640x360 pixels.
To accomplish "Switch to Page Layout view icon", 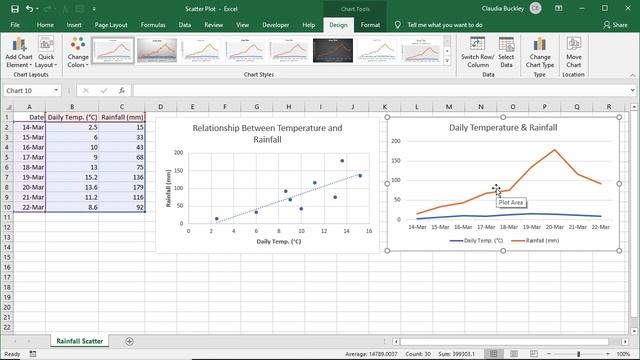I will click(x=514, y=354).
